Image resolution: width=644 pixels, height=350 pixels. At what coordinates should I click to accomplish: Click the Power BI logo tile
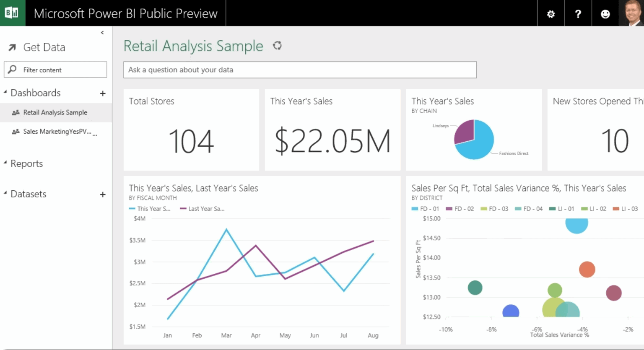[x=13, y=13]
